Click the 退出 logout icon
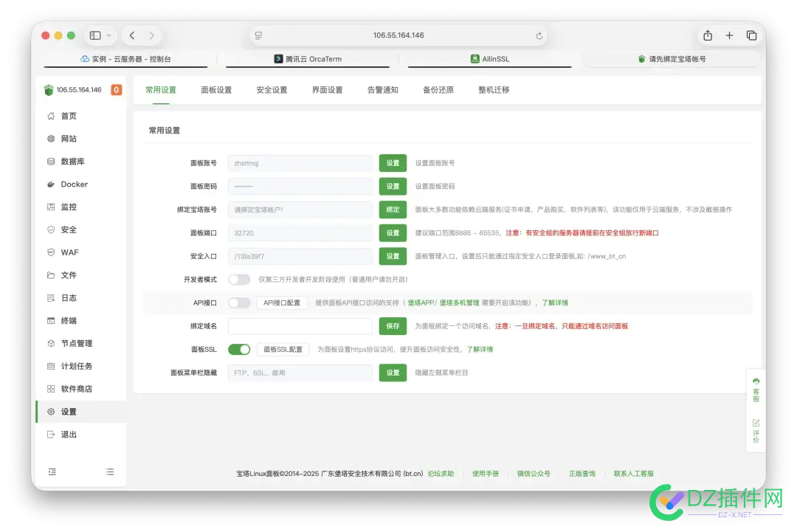Screen dimensions: 797x532 (x=51, y=435)
